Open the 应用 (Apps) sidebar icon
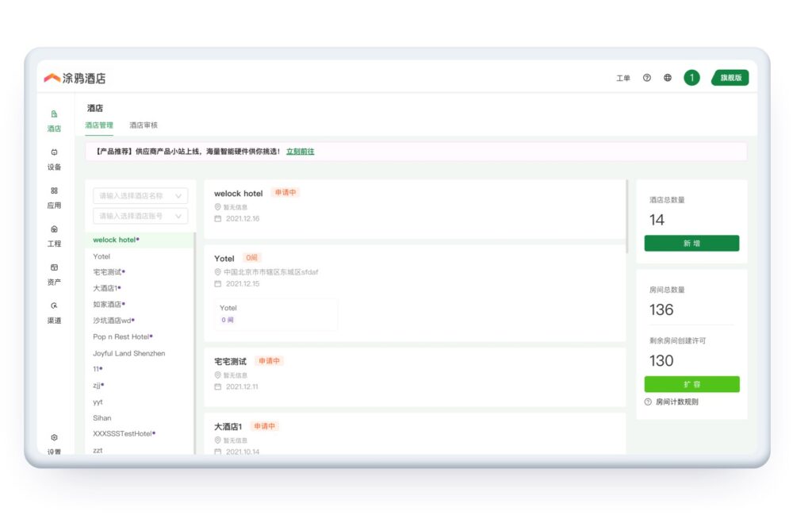 54,191
